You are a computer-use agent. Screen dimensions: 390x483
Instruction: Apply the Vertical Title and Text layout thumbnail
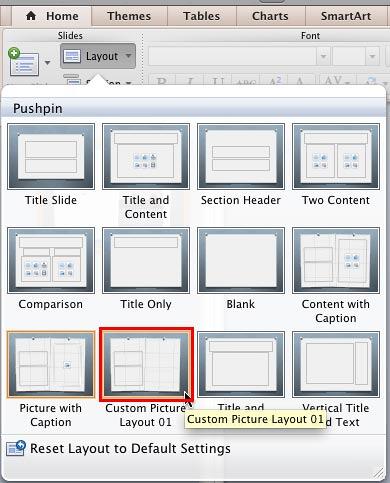click(x=336, y=364)
